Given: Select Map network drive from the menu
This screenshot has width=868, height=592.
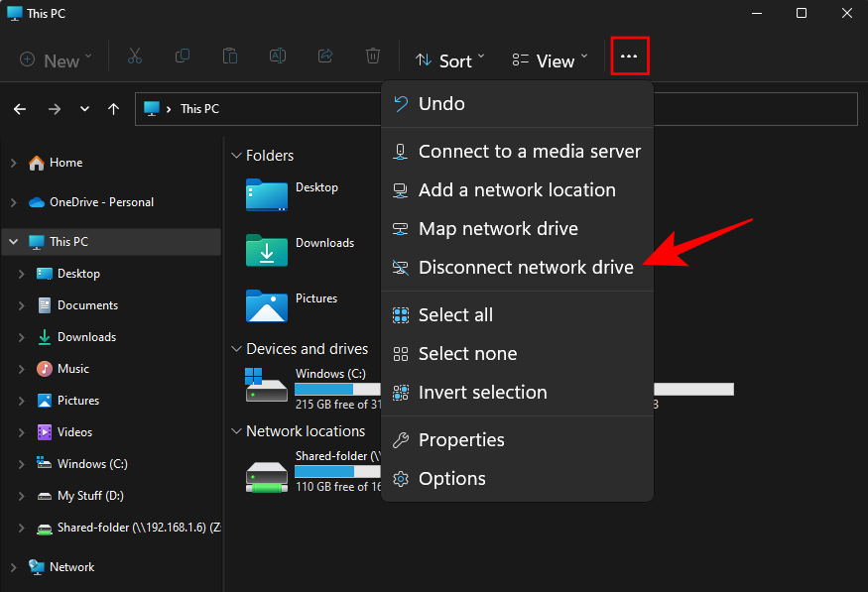Looking at the screenshot, I should click(x=498, y=228).
